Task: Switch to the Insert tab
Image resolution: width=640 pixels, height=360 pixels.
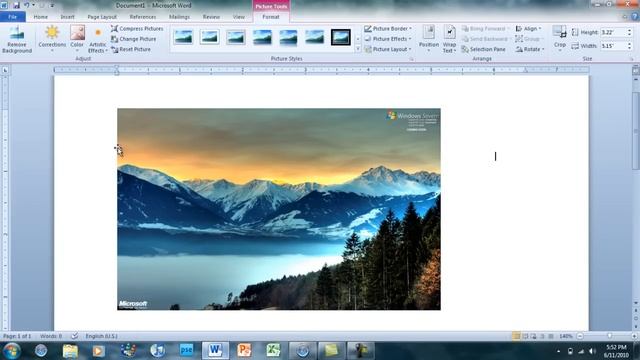Action: coord(67,17)
